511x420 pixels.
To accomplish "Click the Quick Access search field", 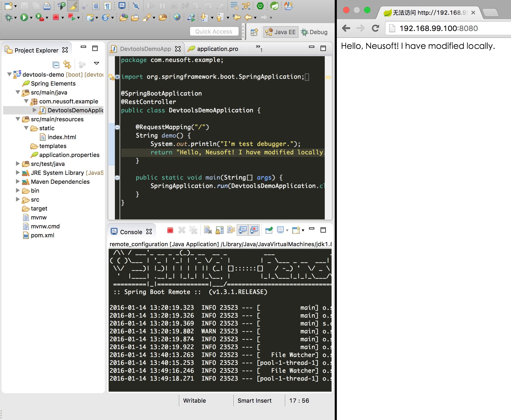I will [214, 31].
